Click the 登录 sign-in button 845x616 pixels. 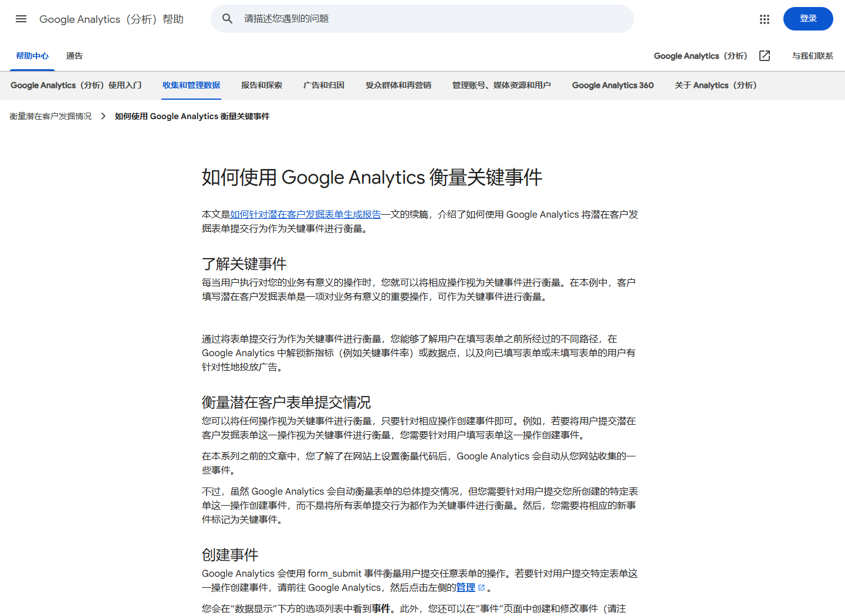[x=808, y=19]
